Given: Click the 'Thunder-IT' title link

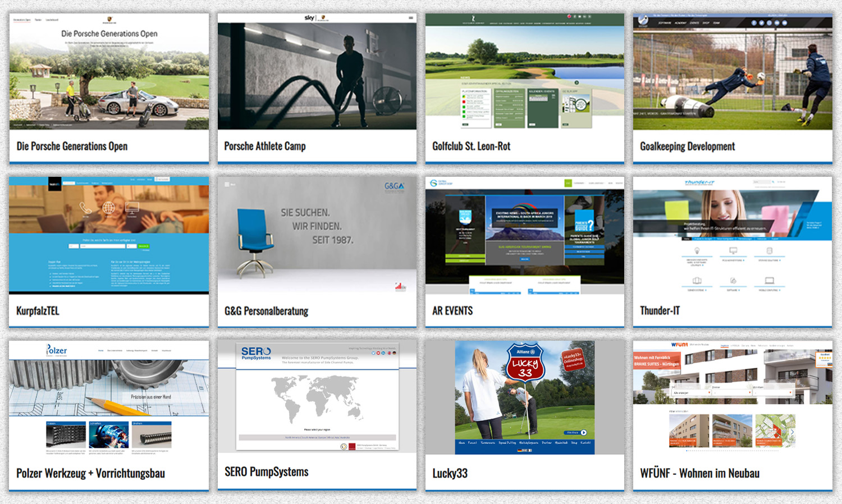Looking at the screenshot, I should [x=660, y=311].
